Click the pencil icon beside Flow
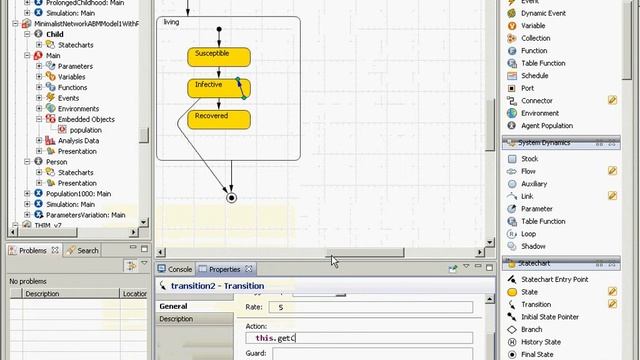Image resolution: width=640 pixels, height=360 pixels. 612,171
